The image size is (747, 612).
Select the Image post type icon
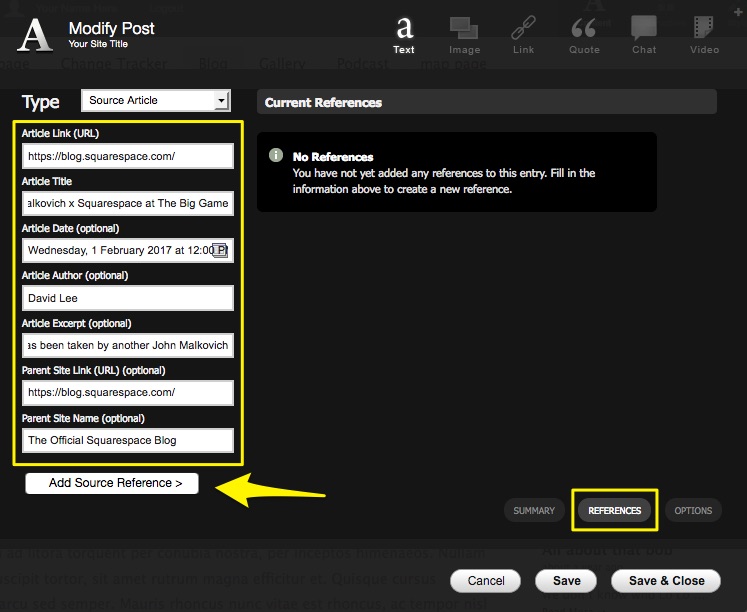tap(464, 34)
